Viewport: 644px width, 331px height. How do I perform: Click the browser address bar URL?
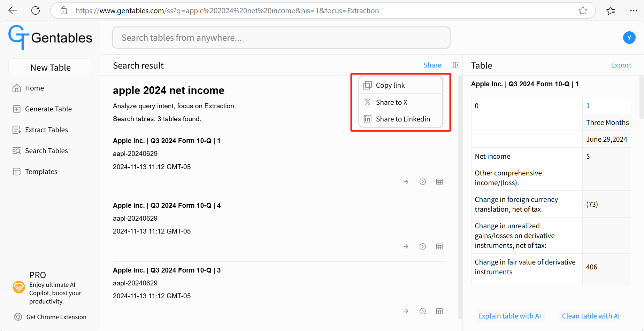(227, 11)
